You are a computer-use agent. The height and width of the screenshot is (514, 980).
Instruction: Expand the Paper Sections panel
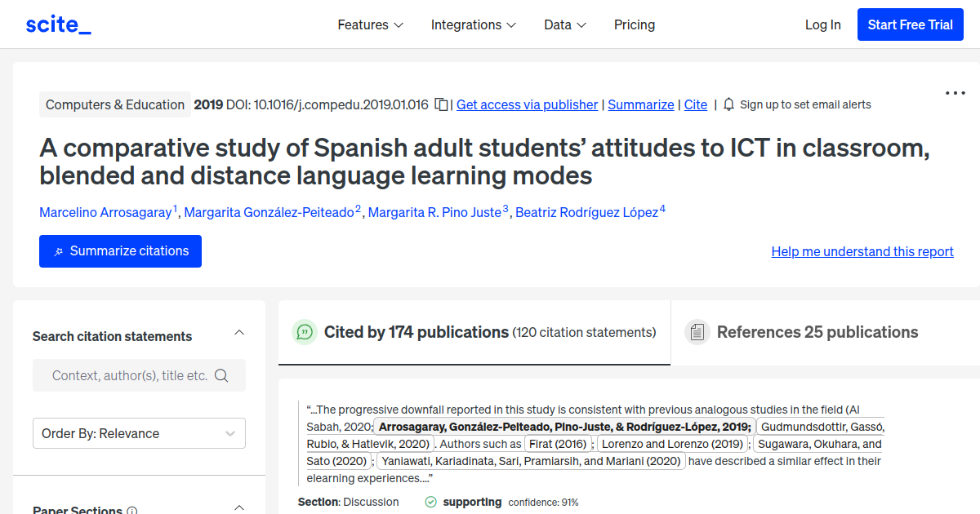pyautogui.click(x=238, y=507)
